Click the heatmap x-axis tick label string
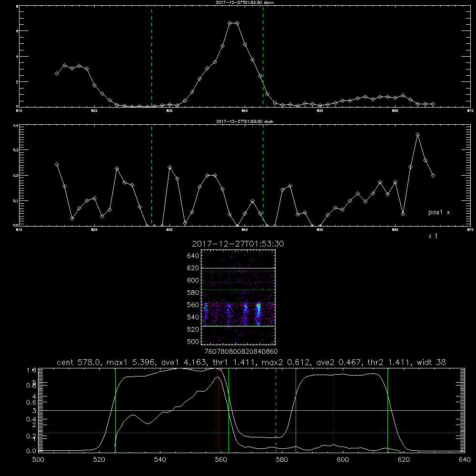476x476 pixels. [x=241, y=351]
